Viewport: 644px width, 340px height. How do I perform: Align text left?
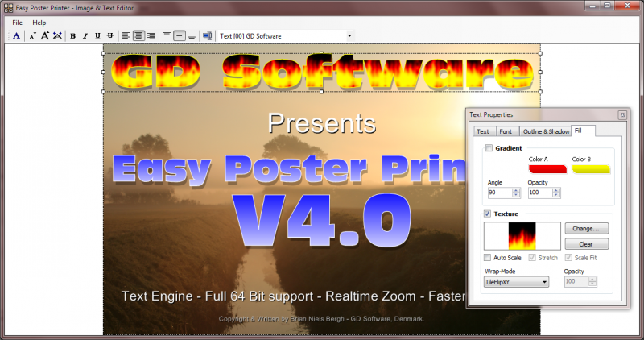[x=126, y=35]
